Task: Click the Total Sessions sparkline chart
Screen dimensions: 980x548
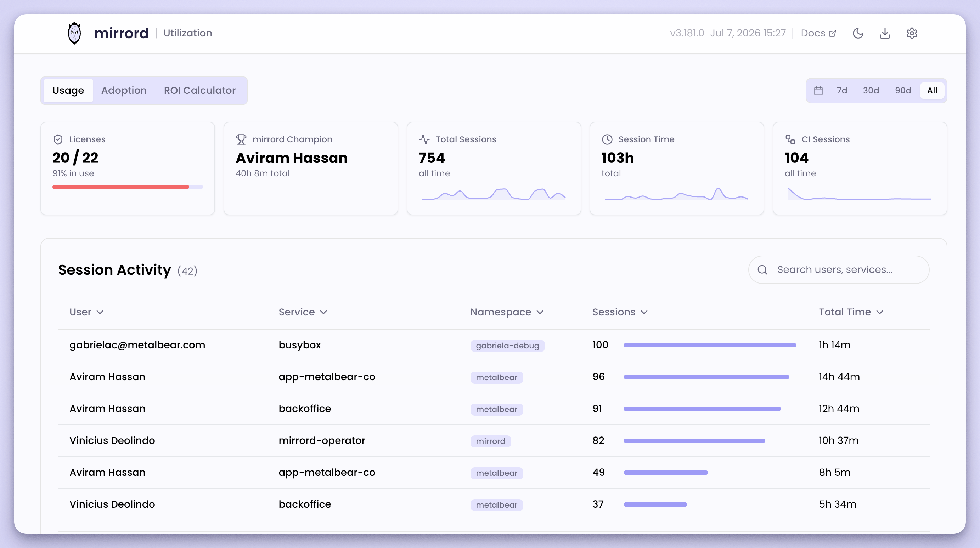Action: [x=494, y=194]
